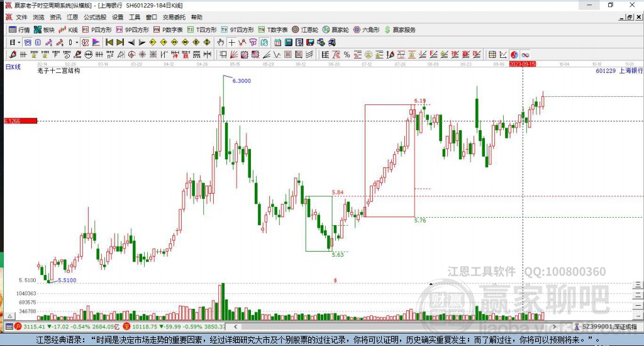Image resolution: width=644 pixels, height=346 pixels.
Task: Click the red diagonal ruler icon
Action: click(336, 55)
